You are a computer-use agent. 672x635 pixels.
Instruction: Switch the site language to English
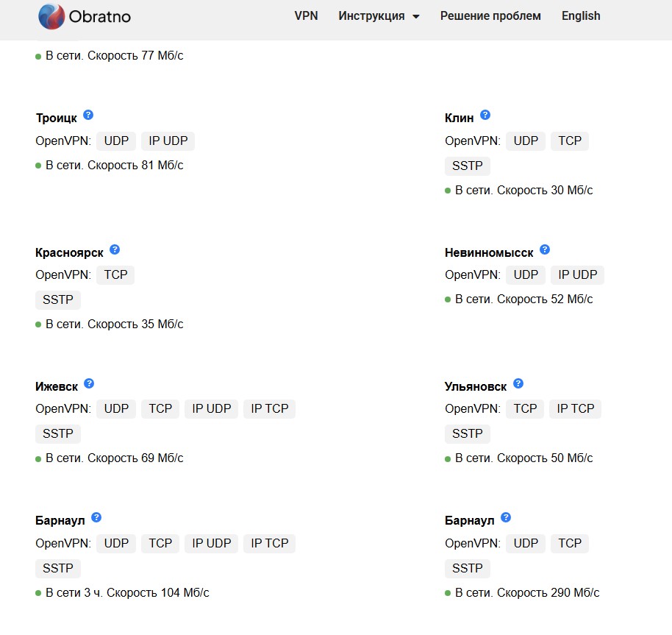581,16
